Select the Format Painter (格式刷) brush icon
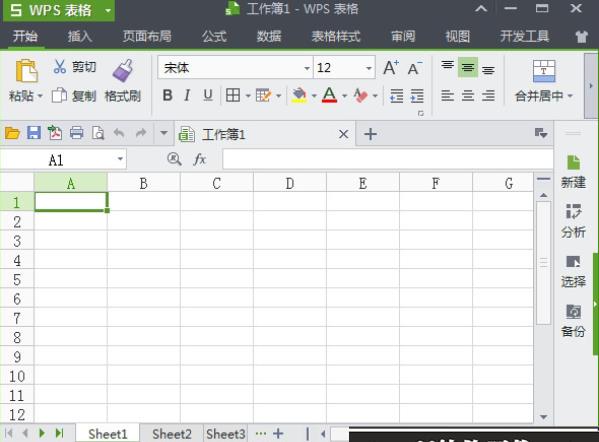This screenshot has height=442, width=599. 123,71
